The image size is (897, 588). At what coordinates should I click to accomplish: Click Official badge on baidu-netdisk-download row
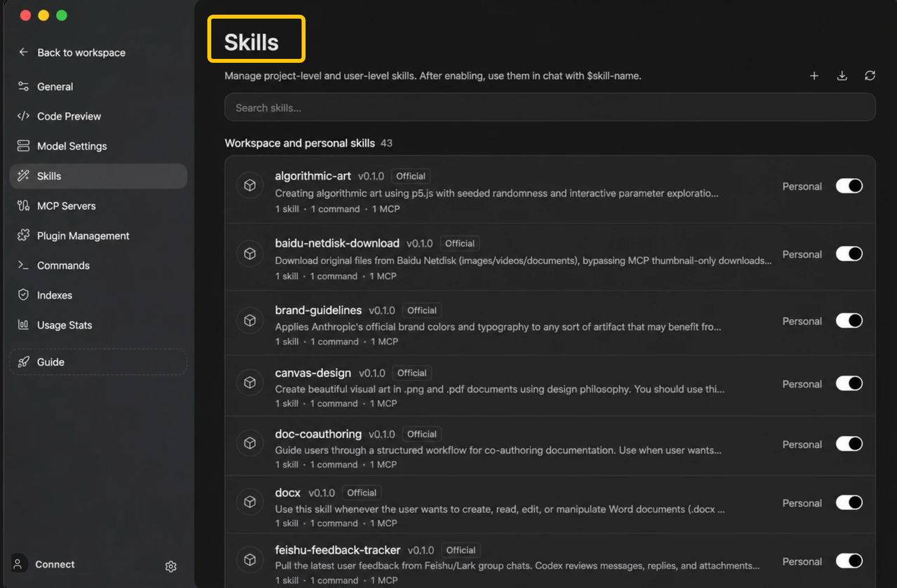point(460,243)
